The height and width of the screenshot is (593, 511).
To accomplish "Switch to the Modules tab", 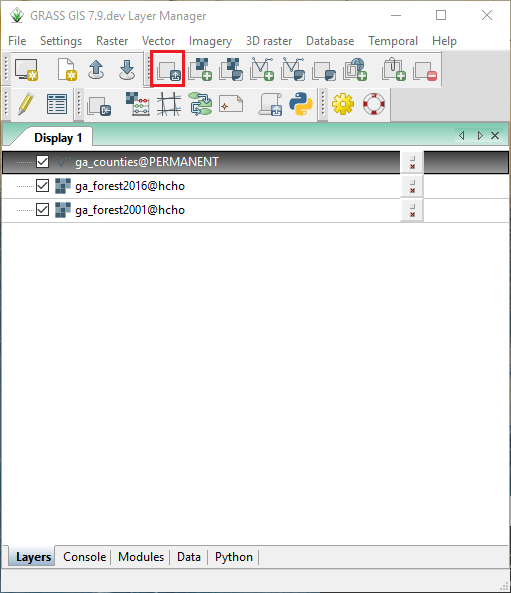I will [x=141, y=557].
